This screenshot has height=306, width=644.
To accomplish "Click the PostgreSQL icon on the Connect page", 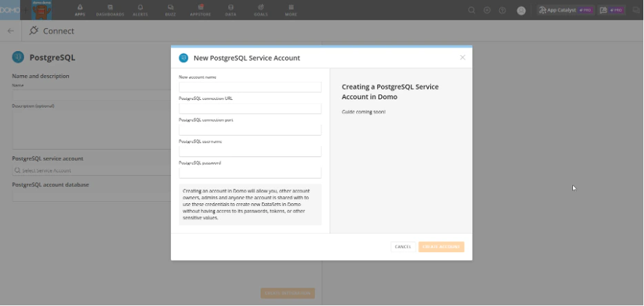I will (x=18, y=57).
